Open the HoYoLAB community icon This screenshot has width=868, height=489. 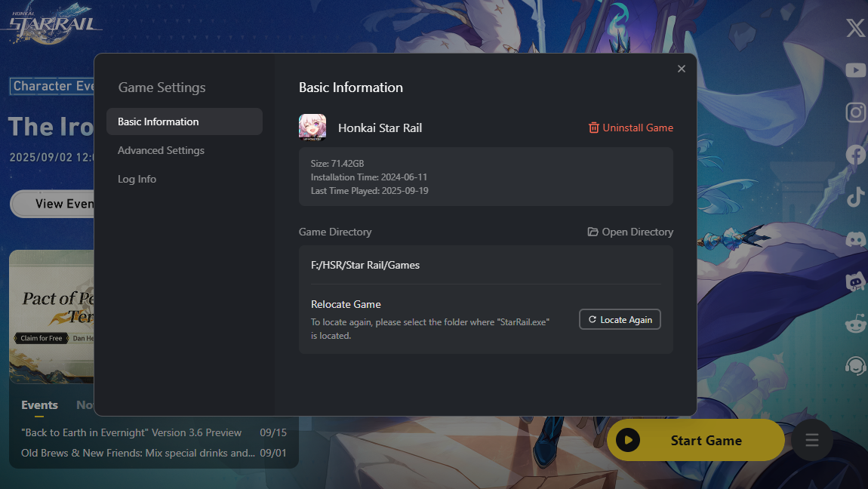pos(855,281)
